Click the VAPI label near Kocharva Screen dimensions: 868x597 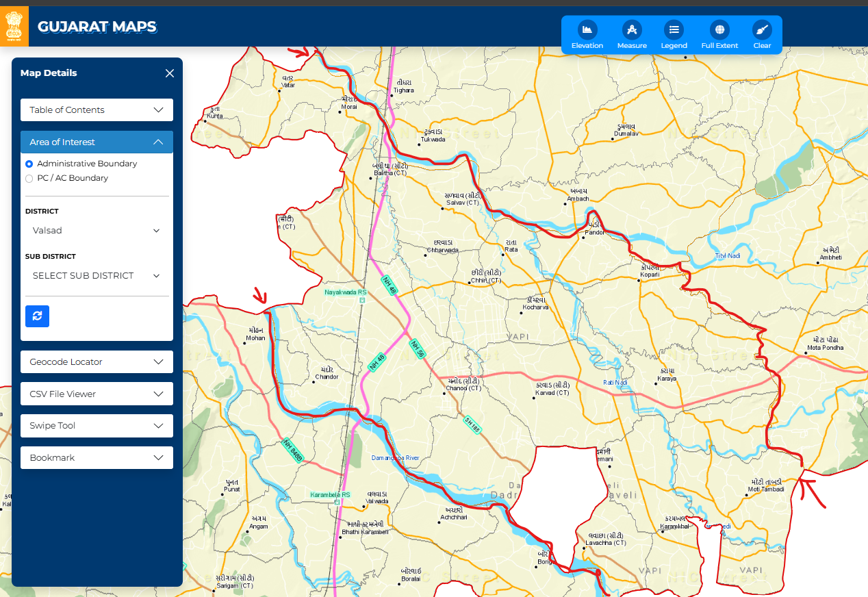pyautogui.click(x=518, y=336)
